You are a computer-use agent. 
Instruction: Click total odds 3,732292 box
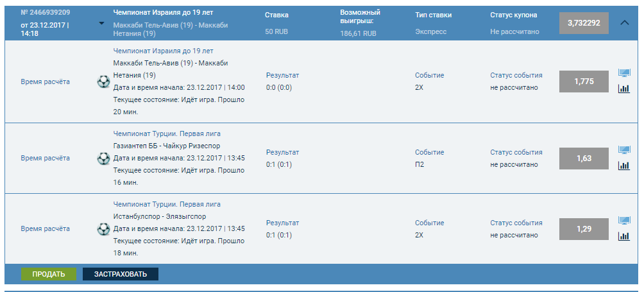click(x=584, y=23)
